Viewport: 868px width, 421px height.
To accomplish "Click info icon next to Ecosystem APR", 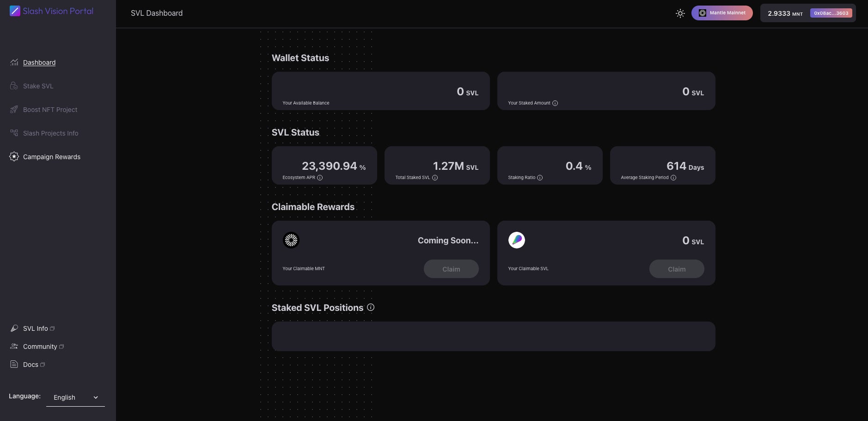I will [x=320, y=178].
